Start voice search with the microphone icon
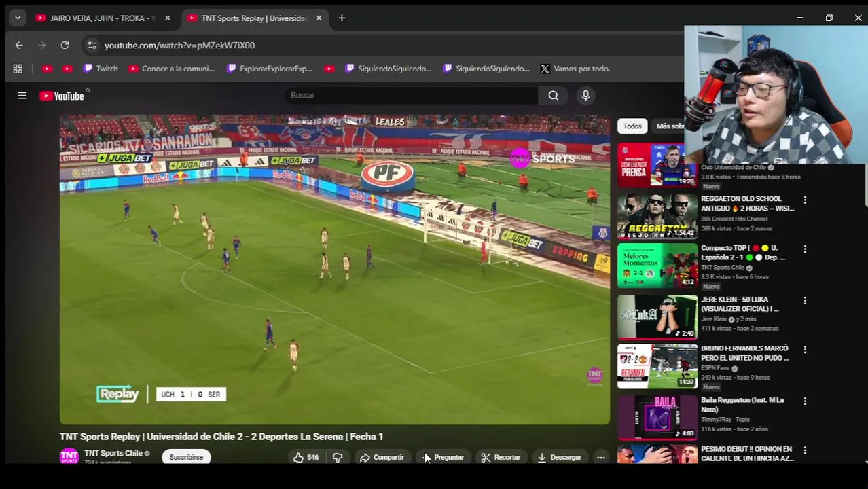Image resolution: width=868 pixels, height=489 pixels. pos(585,96)
